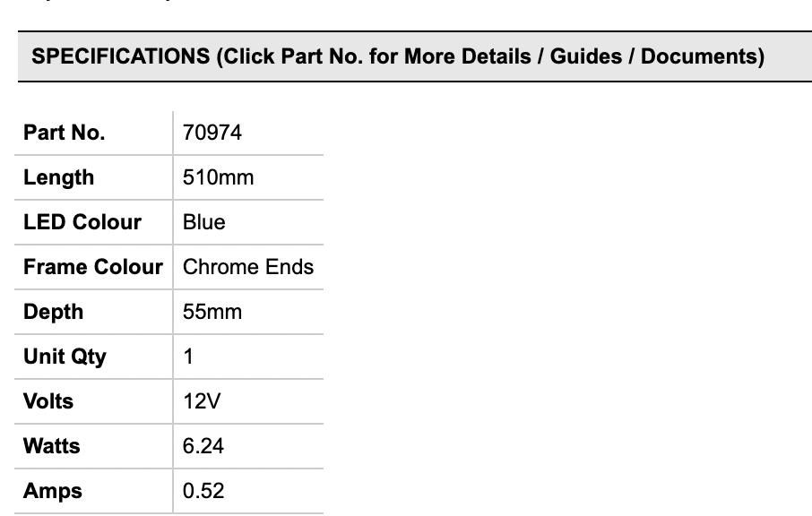
Task: Click the Frame Colour row label
Action: [x=93, y=267]
